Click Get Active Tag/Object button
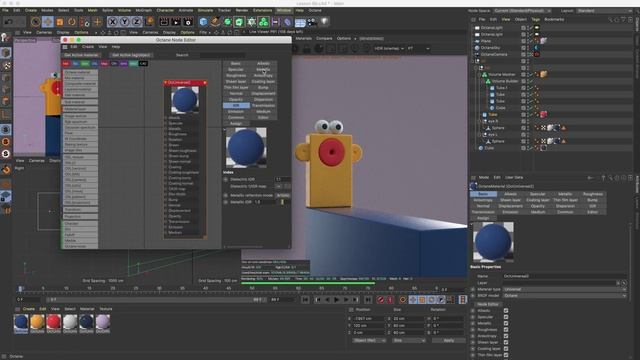The image size is (640, 360). [x=131, y=55]
